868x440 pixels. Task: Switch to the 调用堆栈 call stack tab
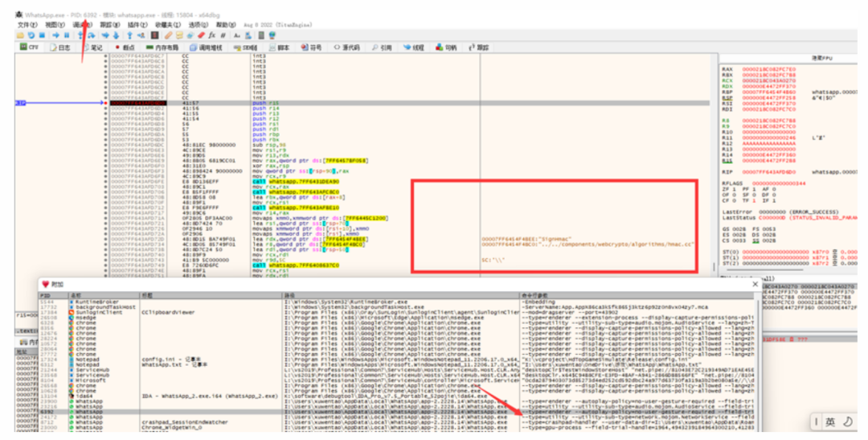click(206, 47)
